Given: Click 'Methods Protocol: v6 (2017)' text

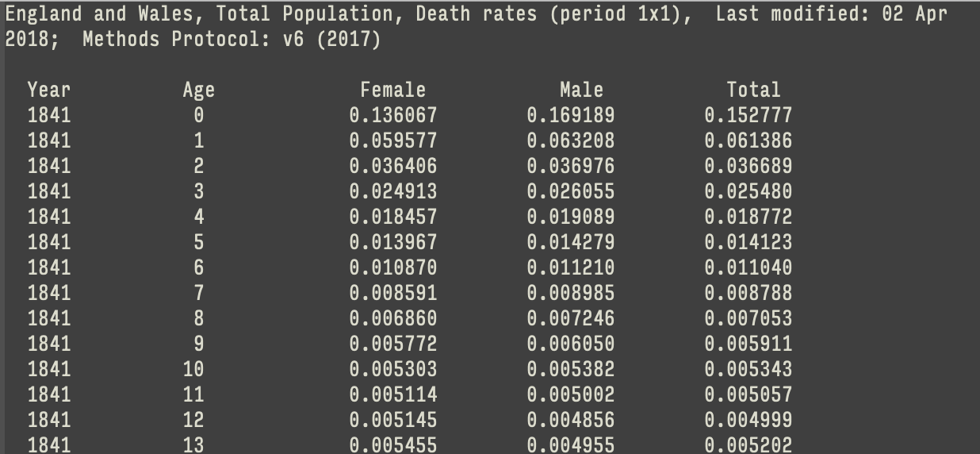Looking at the screenshot, I should click(232, 39).
